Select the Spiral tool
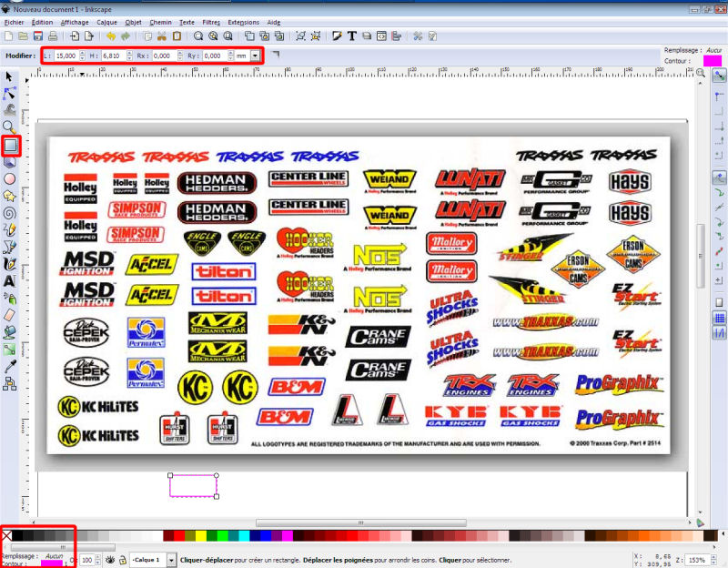Viewport: 728px width, 568px height. pyautogui.click(x=10, y=213)
